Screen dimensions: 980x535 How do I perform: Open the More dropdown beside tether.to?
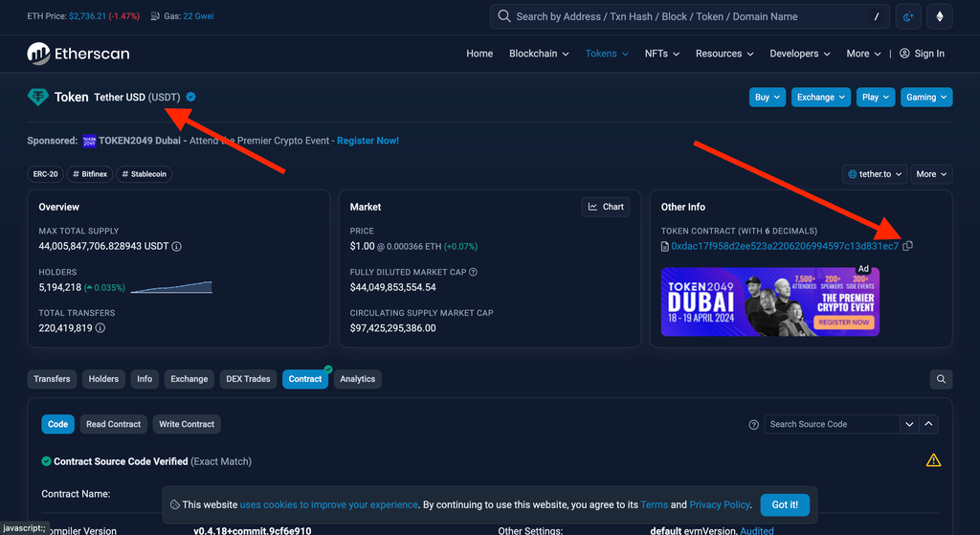(x=931, y=174)
